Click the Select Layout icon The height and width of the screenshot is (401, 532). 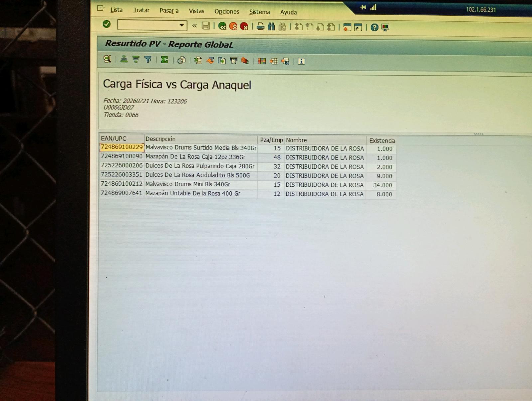tap(274, 61)
